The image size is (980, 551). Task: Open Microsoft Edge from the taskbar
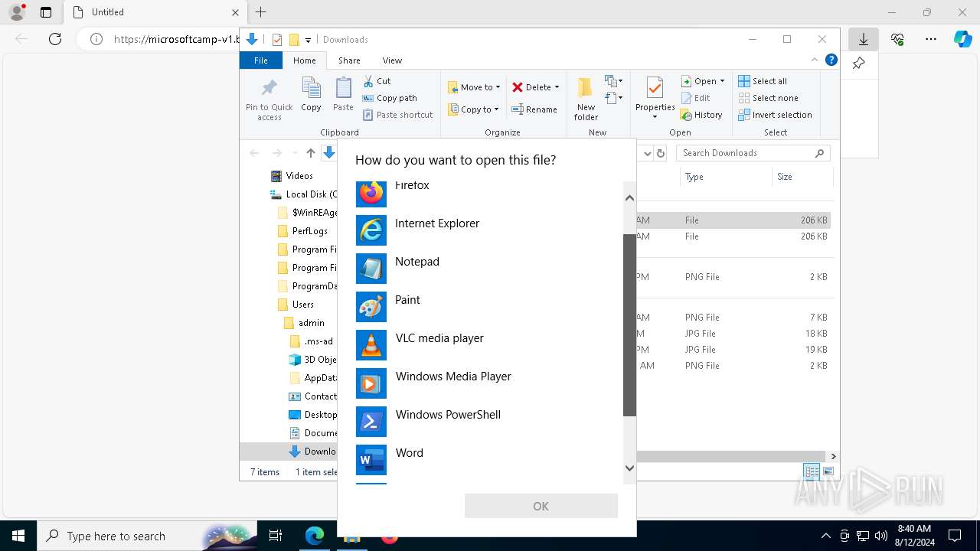(315, 536)
